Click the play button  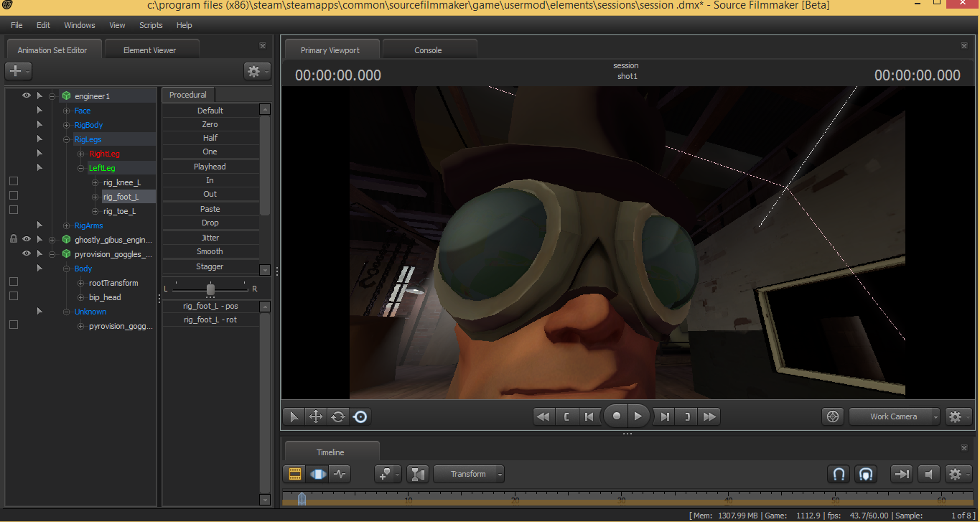pyautogui.click(x=638, y=416)
